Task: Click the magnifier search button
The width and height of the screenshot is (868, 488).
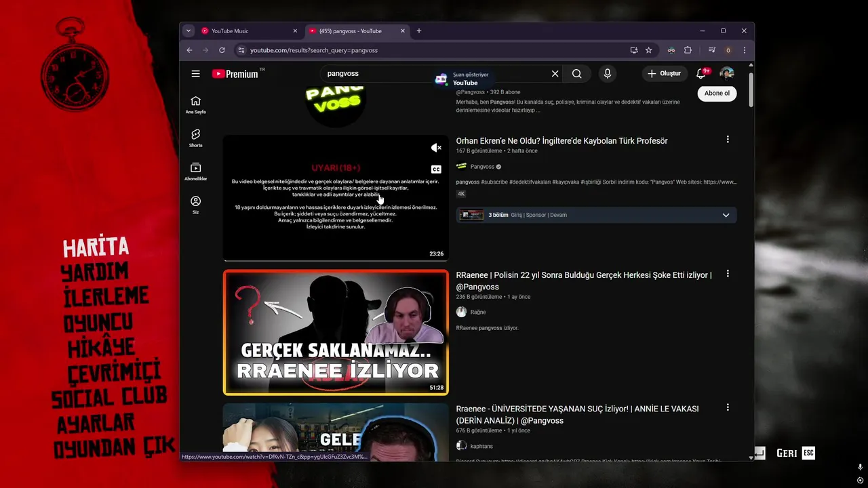Action: 576,74
